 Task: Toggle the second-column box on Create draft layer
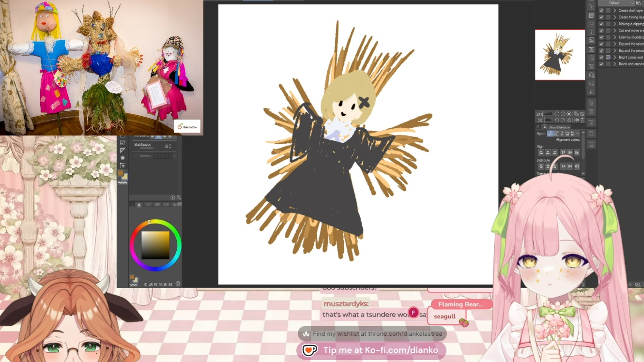tap(608, 10)
